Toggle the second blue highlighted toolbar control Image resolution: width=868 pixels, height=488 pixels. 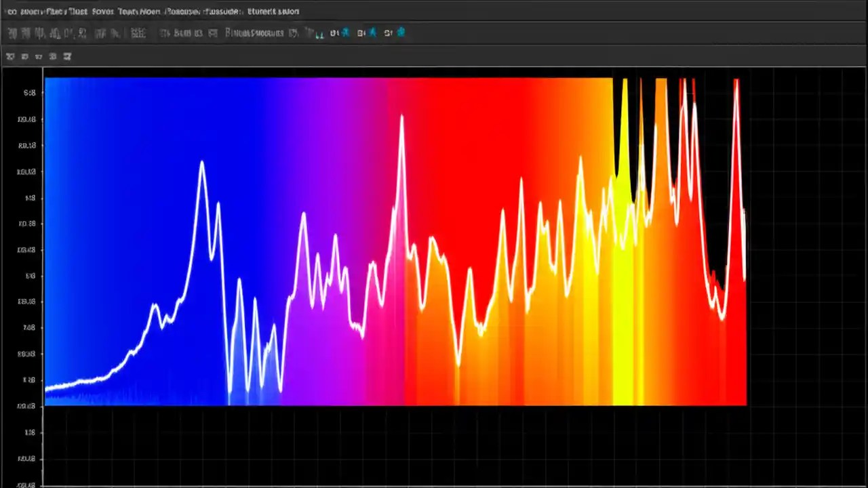pos(372,33)
